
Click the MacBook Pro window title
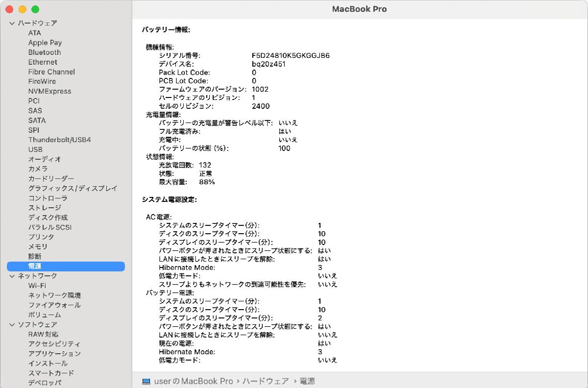360,9
